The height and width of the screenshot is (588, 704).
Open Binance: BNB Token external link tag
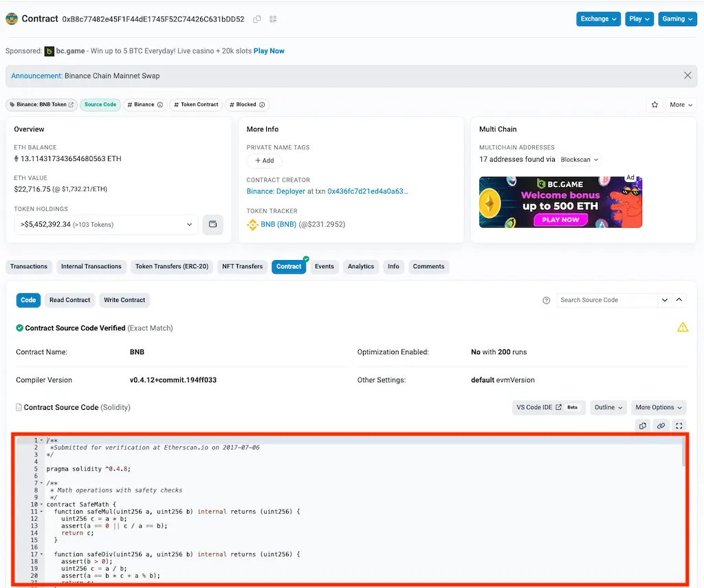point(41,105)
